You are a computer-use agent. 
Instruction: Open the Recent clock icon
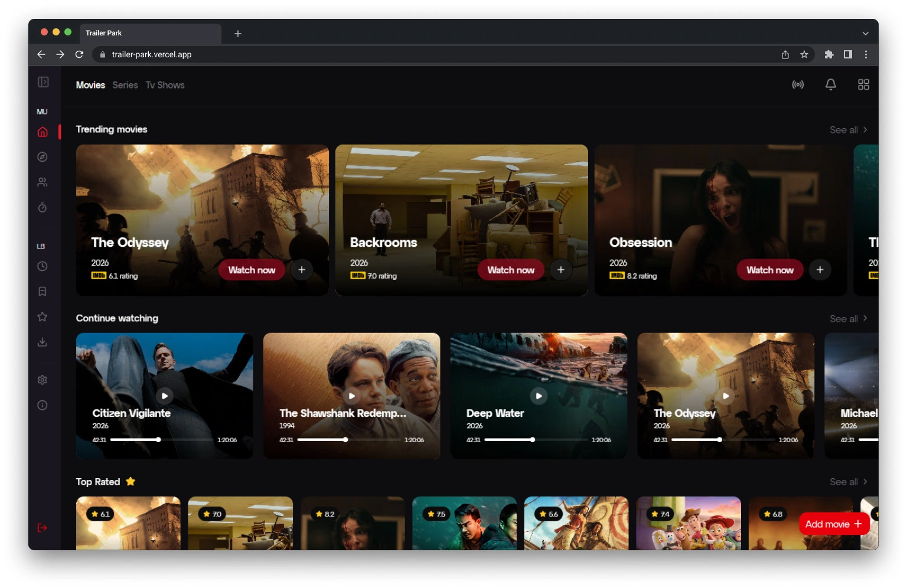[x=43, y=266]
